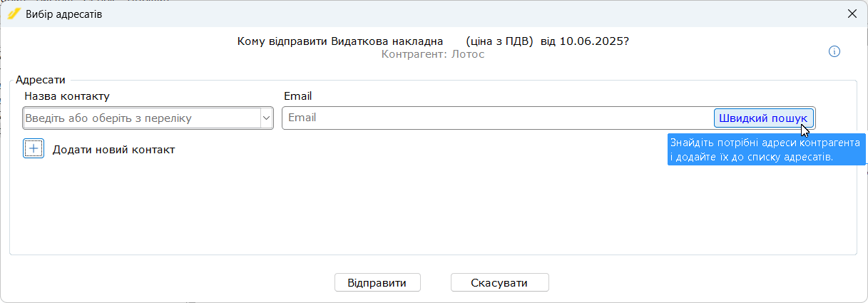Click the Адресати group label
Viewport: 868px width, 303px height.
pyautogui.click(x=40, y=81)
